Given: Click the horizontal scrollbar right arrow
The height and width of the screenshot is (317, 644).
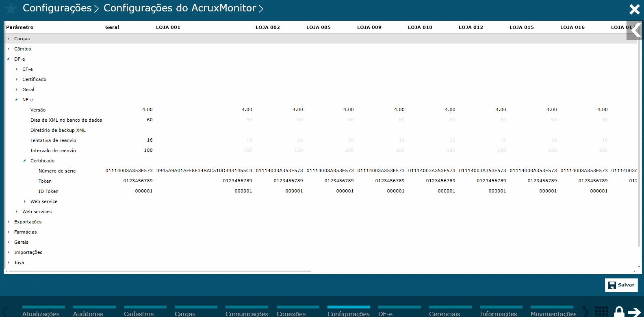Looking at the screenshot, I should point(634,271).
